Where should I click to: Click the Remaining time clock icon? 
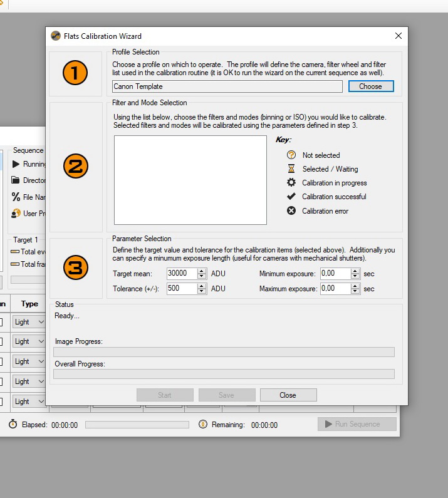click(x=203, y=424)
